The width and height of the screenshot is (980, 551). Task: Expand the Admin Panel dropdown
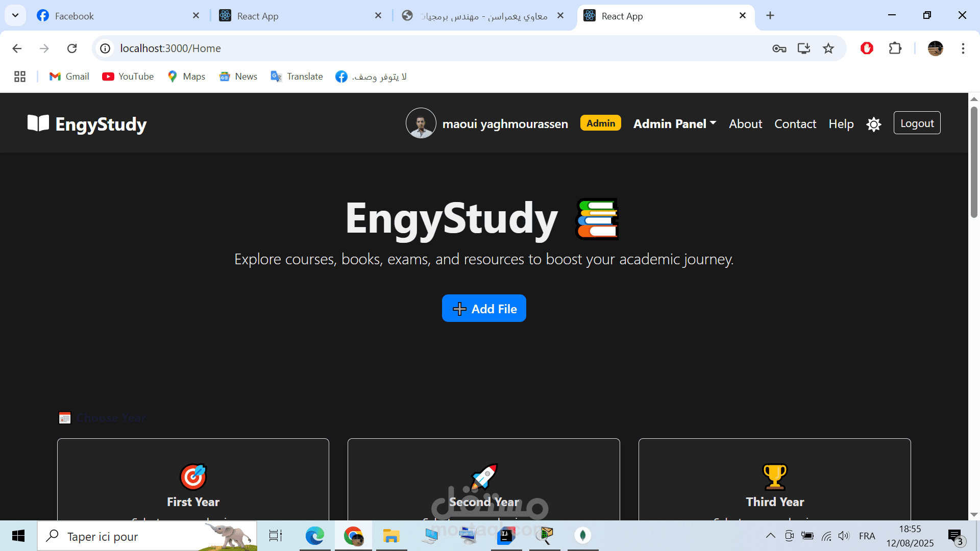tap(674, 123)
